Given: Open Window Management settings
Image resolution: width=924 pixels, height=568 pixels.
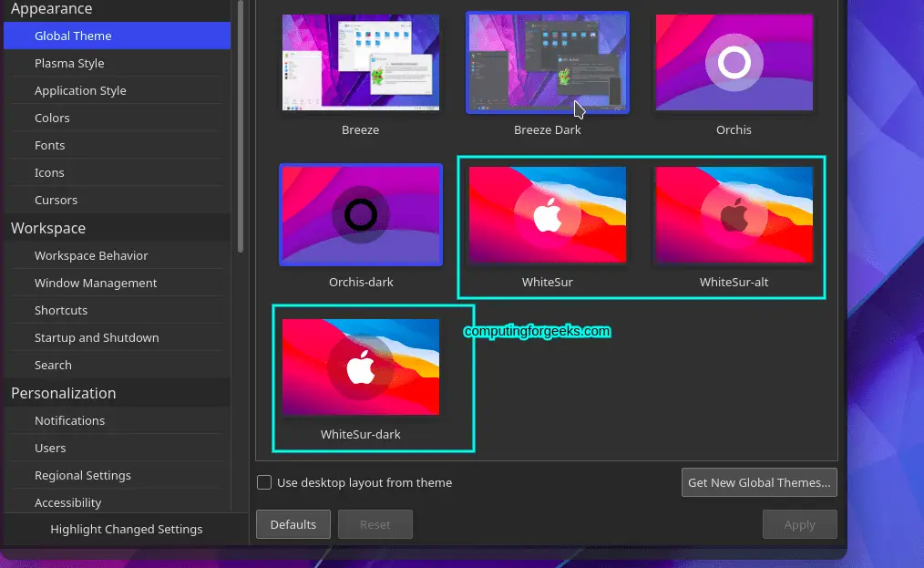Looking at the screenshot, I should click(x=117, y=284).
